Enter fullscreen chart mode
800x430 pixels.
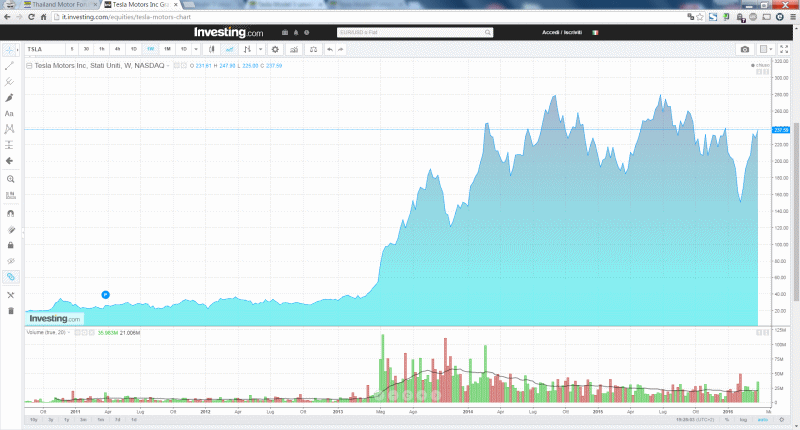tap(784, 49)
